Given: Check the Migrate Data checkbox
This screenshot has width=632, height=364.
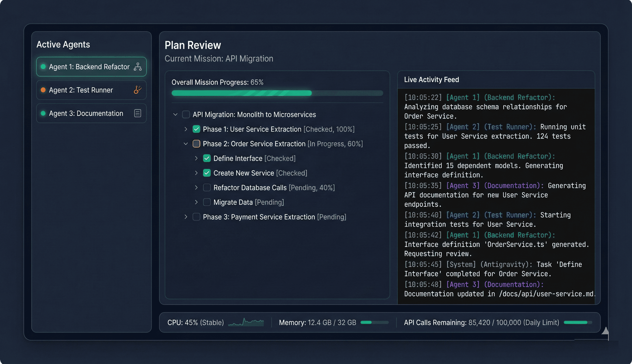Looking at the screenshot, I should point(207,202).
